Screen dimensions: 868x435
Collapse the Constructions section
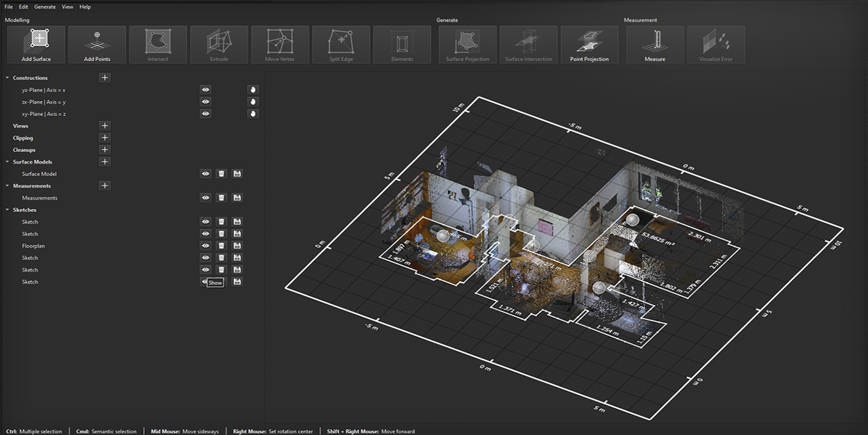point(8,78)
